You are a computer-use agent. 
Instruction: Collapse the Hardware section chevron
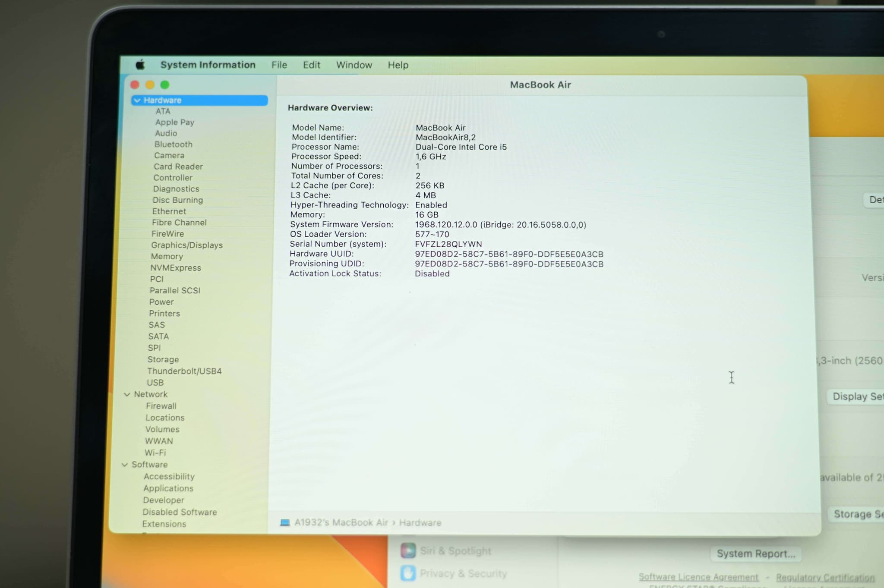click(x=137, y=101)
